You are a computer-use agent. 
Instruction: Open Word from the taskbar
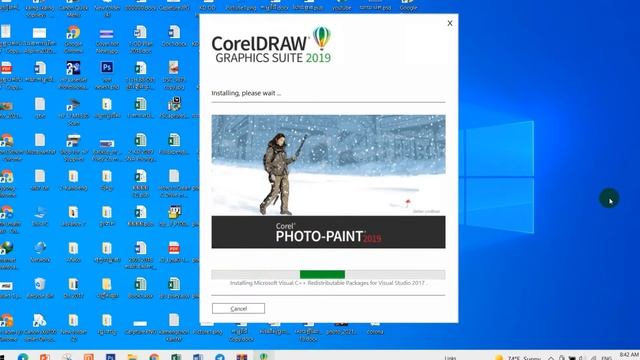(198, 357)
